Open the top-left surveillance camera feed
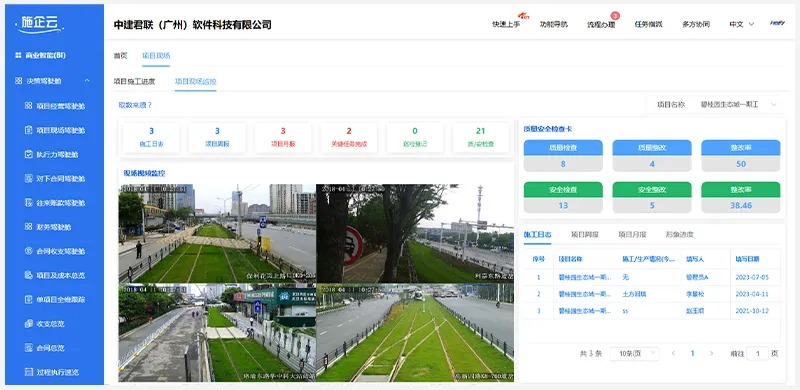 tap(217, 233)
